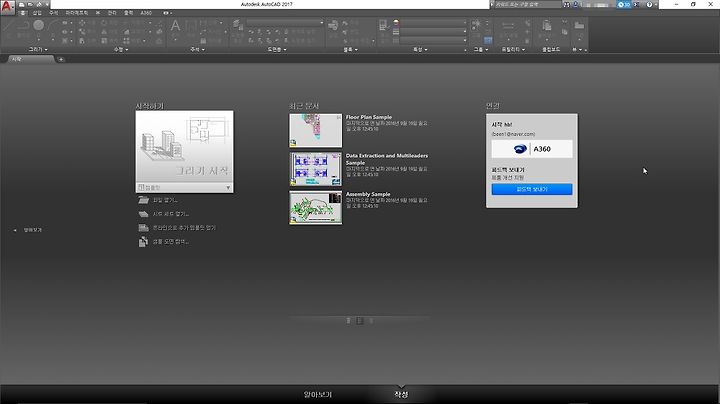720x404 pixels.
Task: Expand the Draw panel dropdown
Action: pos(38,49)
